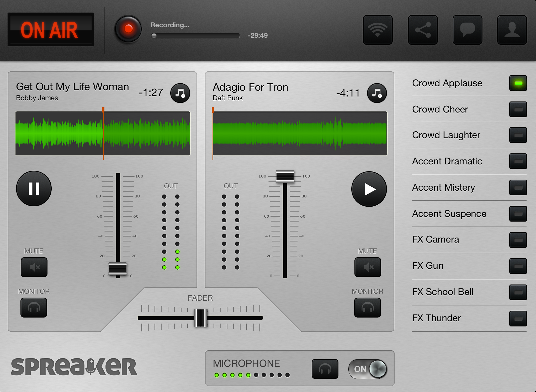Click the -1:27 remaining time
The image size is (536, 392).
151,93
